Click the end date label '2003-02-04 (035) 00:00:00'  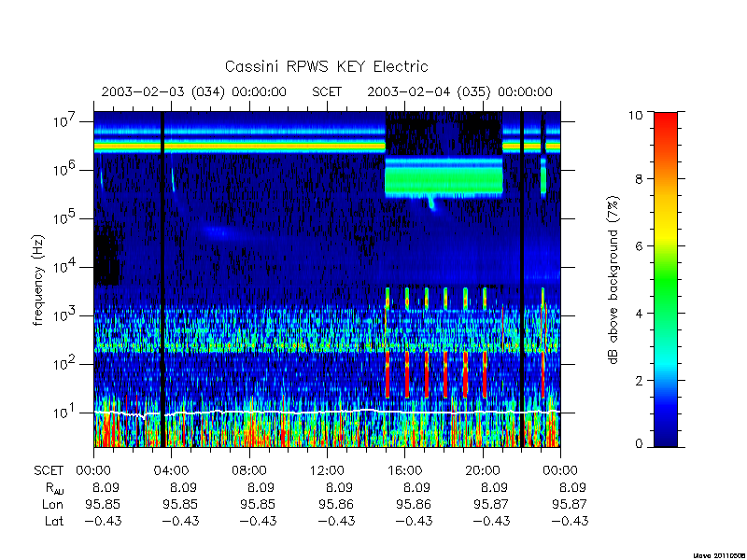pyautogui.click(x=459, y=91)
